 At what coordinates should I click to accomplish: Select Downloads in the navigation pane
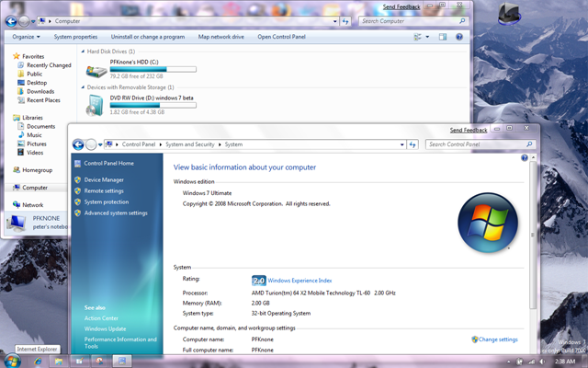pos(40,92)
